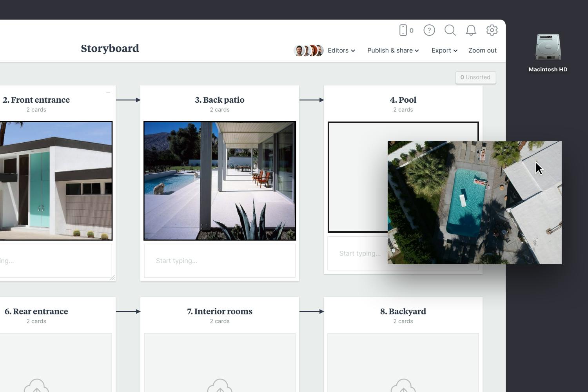This screenshot has height=392, width=588.
Task: Open the mobile preview icon
Action: (x=403, y=30)
